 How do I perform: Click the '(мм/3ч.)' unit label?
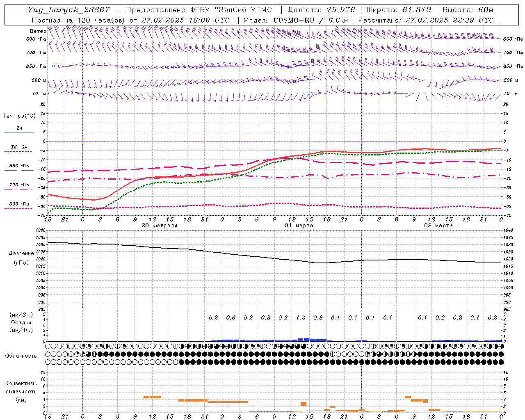tap(21, 315)
